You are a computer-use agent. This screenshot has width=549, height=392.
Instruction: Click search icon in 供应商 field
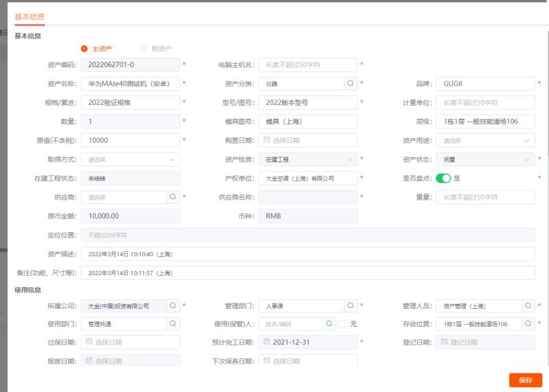pos(173,198)
